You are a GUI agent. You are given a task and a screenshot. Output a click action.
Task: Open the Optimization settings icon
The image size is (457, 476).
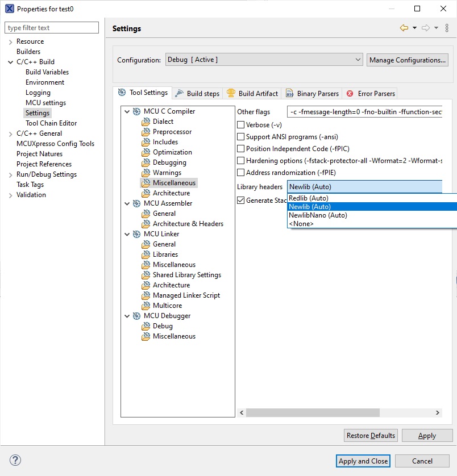[146, 152]
